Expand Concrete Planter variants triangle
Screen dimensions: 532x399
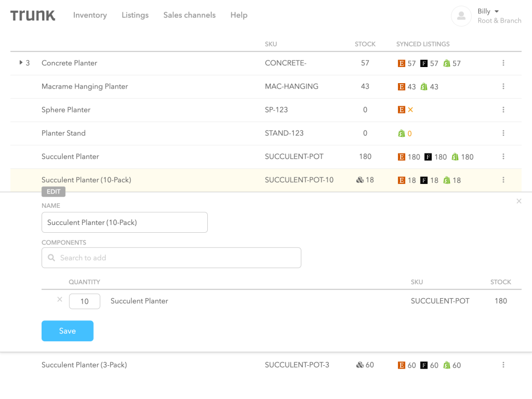21,63
